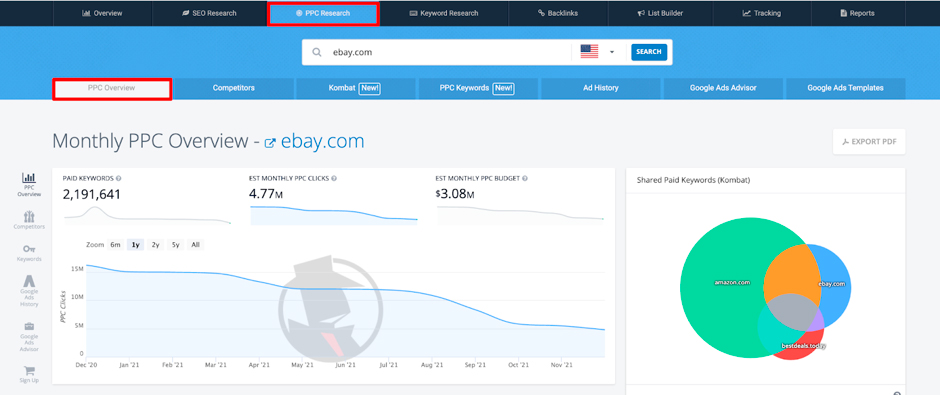Click the Sign Up cart icon

click(x=29, y=371)
